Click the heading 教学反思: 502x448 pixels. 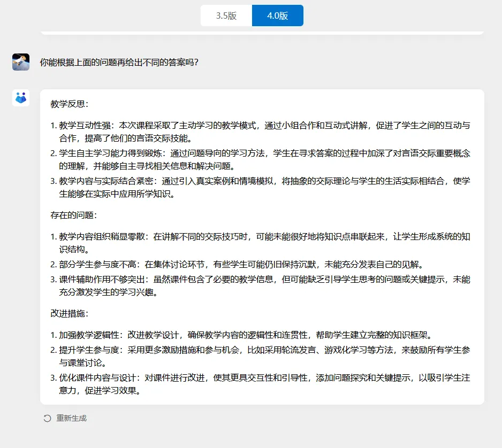point(70,104)
